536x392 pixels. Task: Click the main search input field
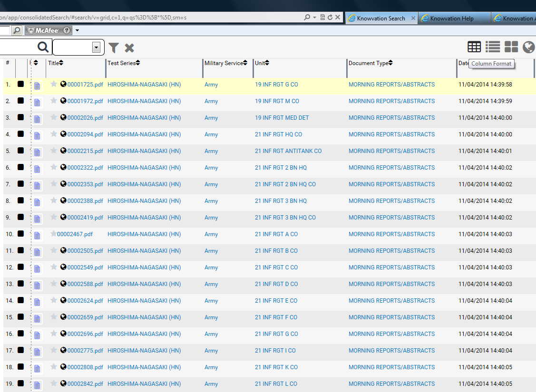18,47
